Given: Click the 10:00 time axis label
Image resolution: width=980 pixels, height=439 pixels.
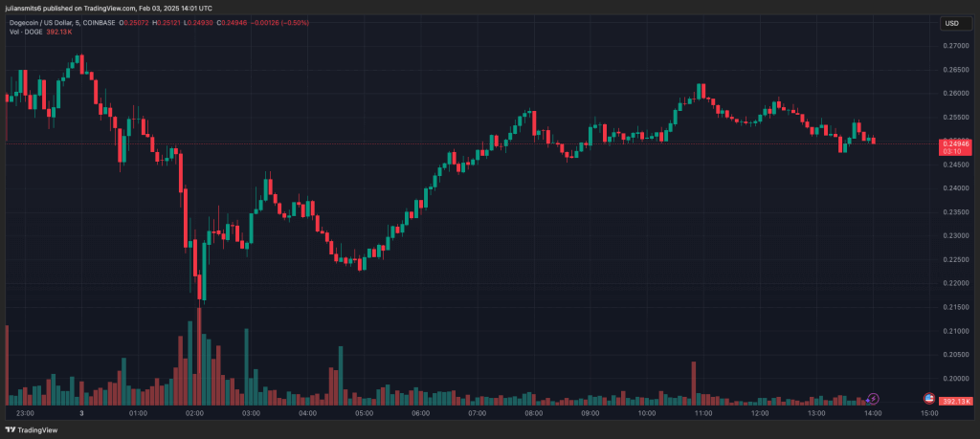Looking at the screenshot, I should 647,413.
